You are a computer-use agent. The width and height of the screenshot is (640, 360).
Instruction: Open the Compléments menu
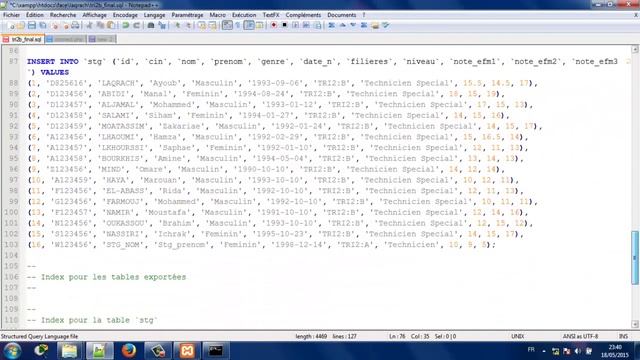coord(303,15)
